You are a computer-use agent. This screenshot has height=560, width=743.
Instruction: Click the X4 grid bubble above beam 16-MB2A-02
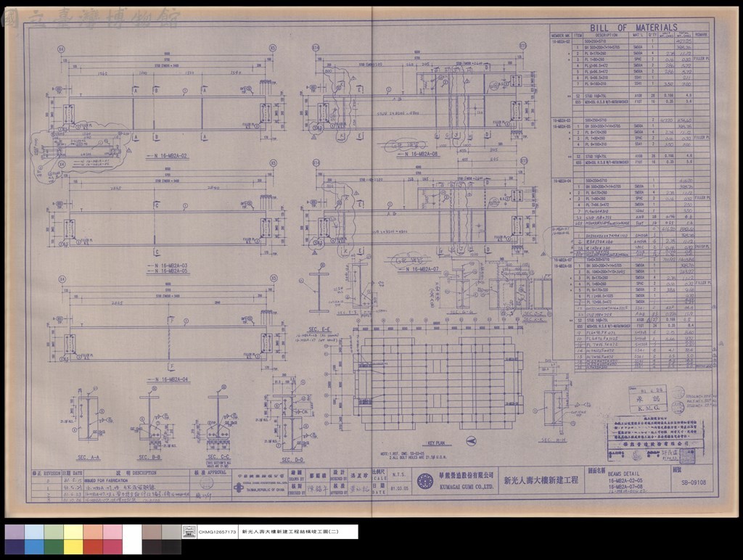61,49
